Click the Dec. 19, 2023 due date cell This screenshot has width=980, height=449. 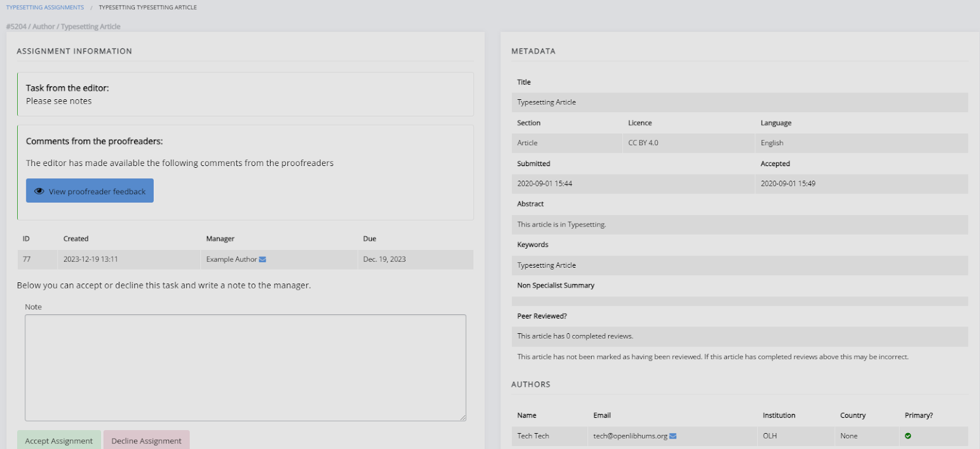tap(384, 260)
